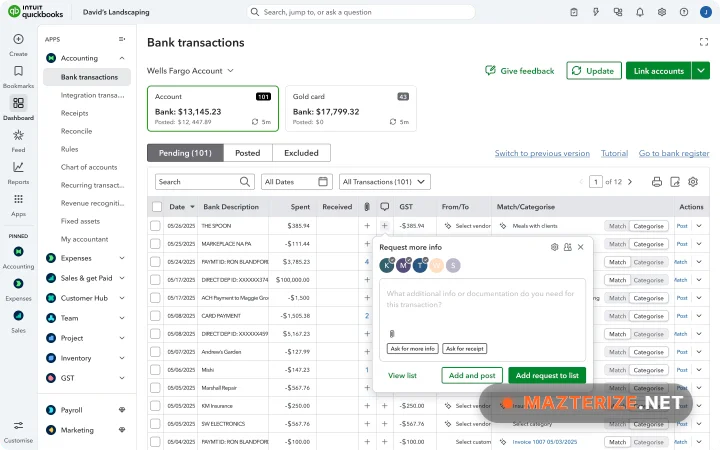Open pinned Expenses shortcut icon
This screenshot has height=450, width=720.
tap(18, 284)
